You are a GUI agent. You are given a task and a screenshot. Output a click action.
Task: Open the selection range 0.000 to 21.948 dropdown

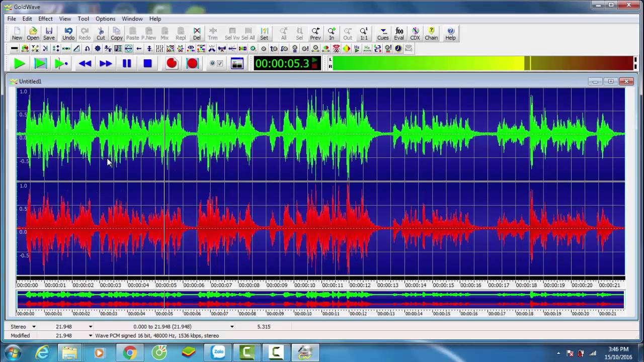232,327
